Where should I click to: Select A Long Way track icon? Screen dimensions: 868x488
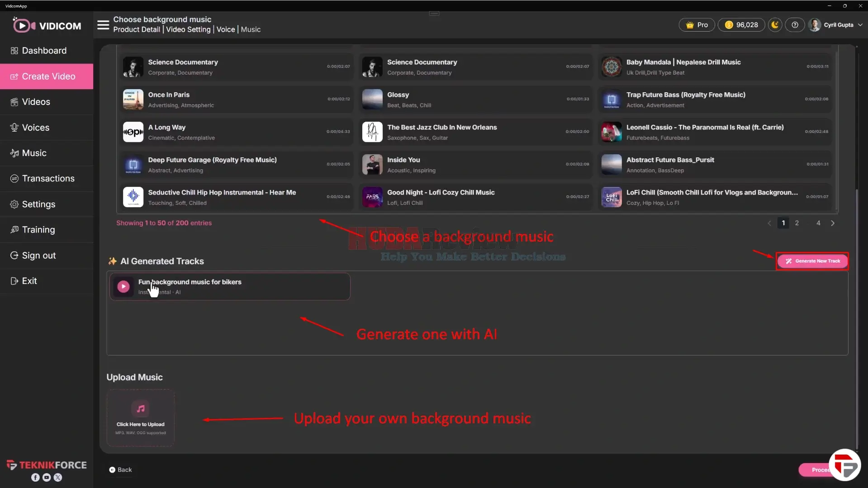click(x=133, y=132)
